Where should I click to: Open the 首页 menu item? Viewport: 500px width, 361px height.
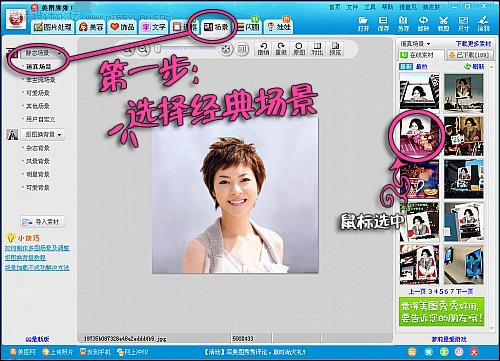pos(334,7)
